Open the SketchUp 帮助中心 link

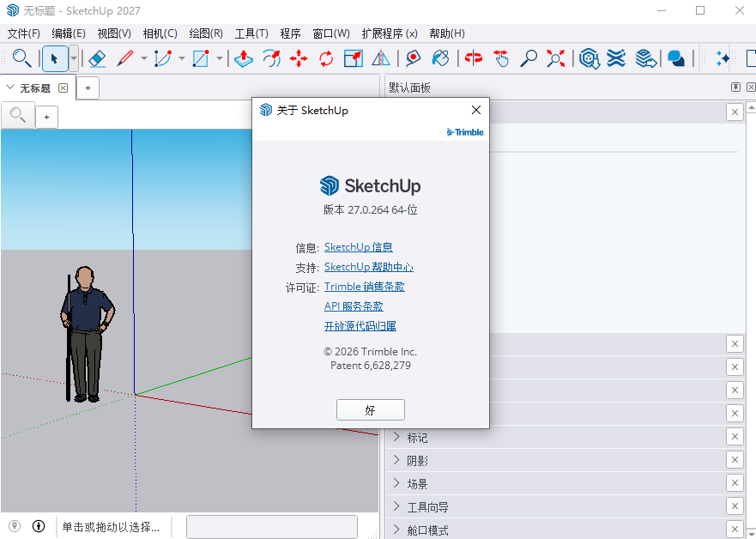click(369, 267)
